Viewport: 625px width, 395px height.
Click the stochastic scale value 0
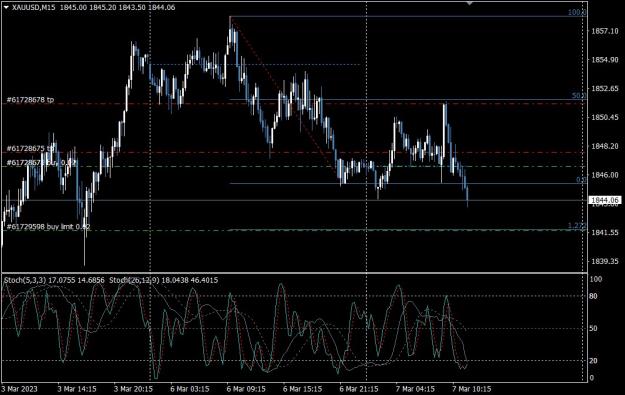(592, 378)
